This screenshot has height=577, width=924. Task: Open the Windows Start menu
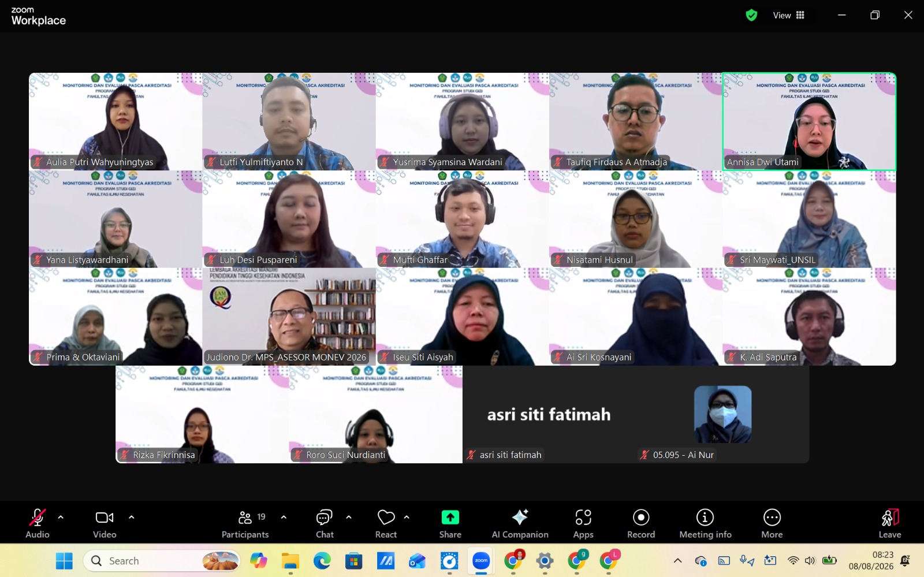tap(64, 561)
